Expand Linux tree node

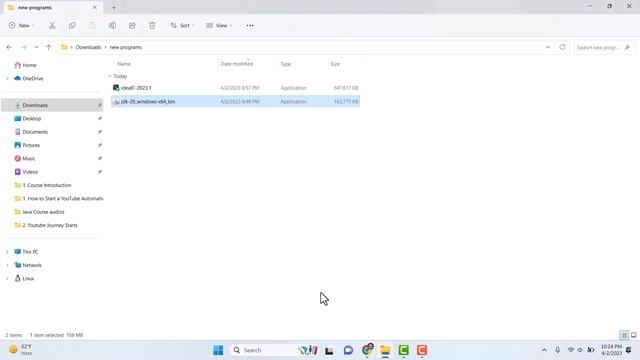[x=7, y=279]
